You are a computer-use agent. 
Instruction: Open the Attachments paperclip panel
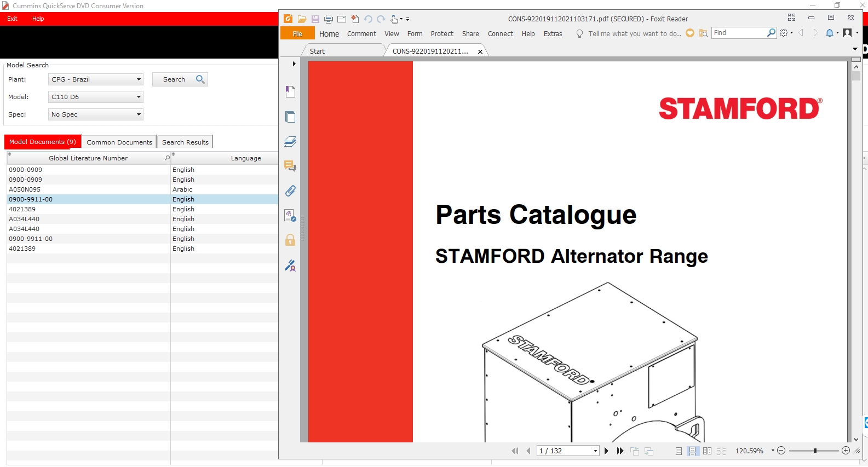[290, 191]
